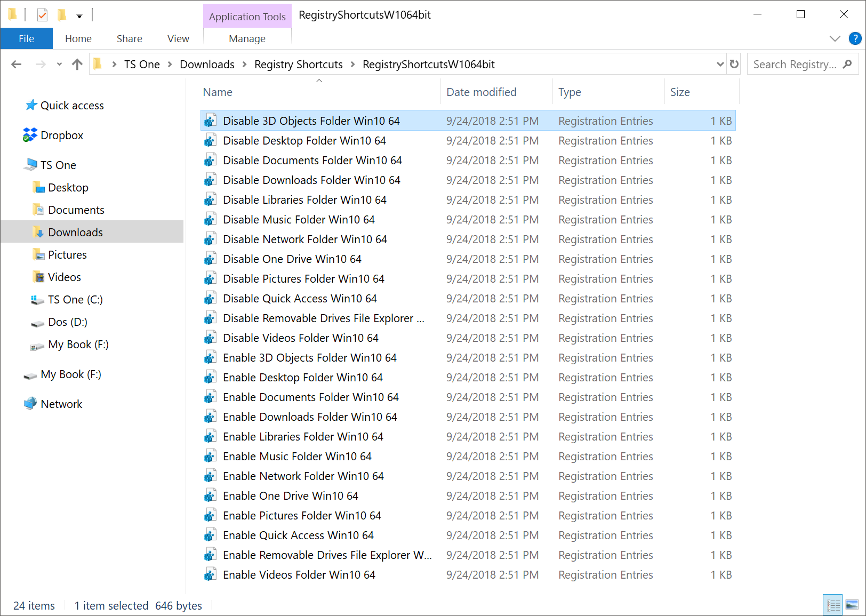Select the Dropbox icon in sidebar
This screenshot has width=866, height=616.
click(x=30, y=135)
